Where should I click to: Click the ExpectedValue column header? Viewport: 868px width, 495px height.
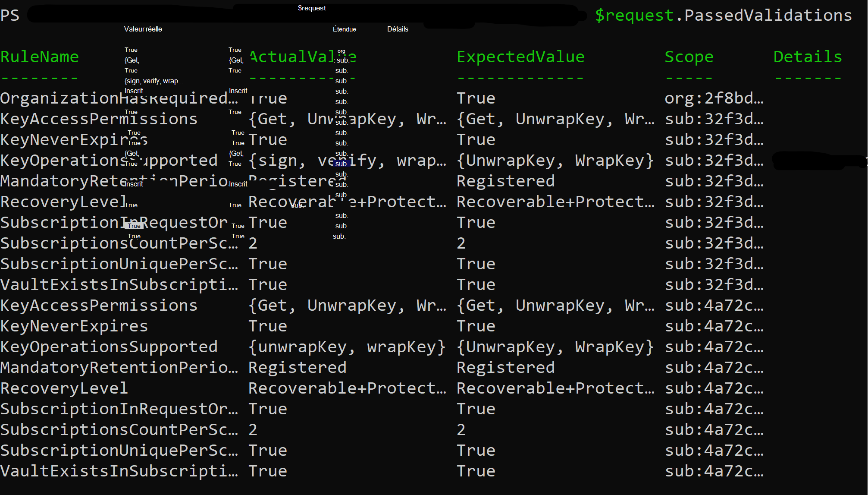(520, 57)
